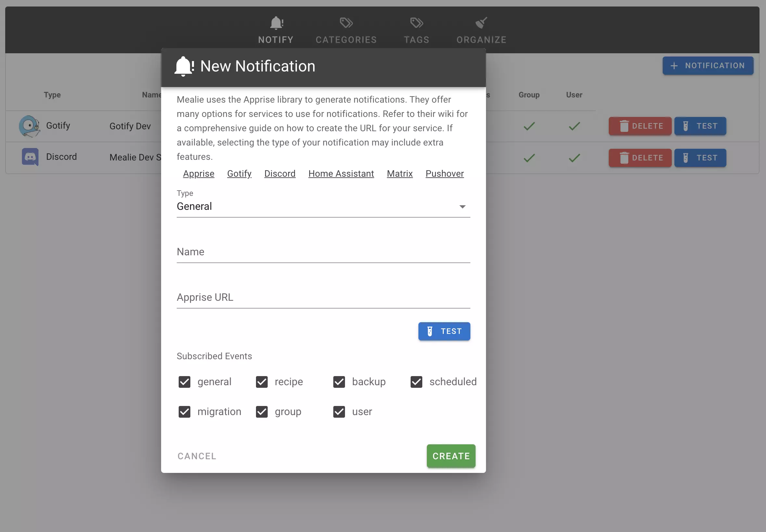The height and width of the screenshot is (532, 766).
Task: Click the Organize broom icon
Action: point(481,23)
